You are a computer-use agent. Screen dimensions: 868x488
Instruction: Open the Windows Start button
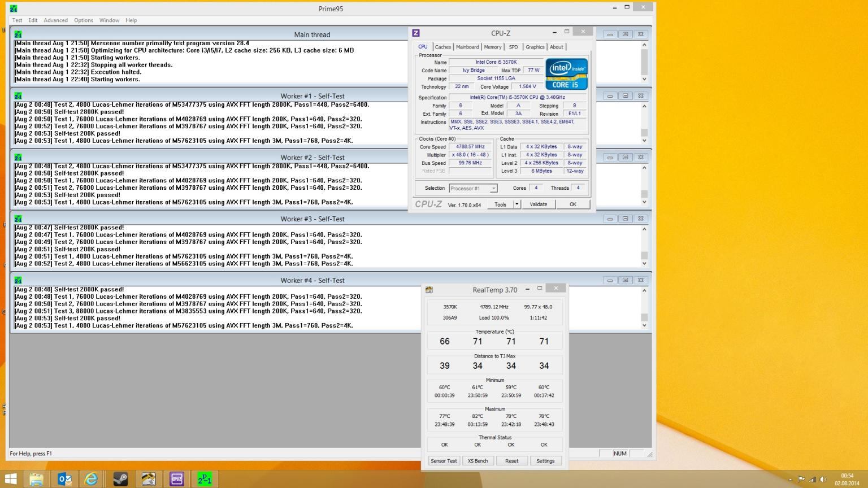point(10,480)
